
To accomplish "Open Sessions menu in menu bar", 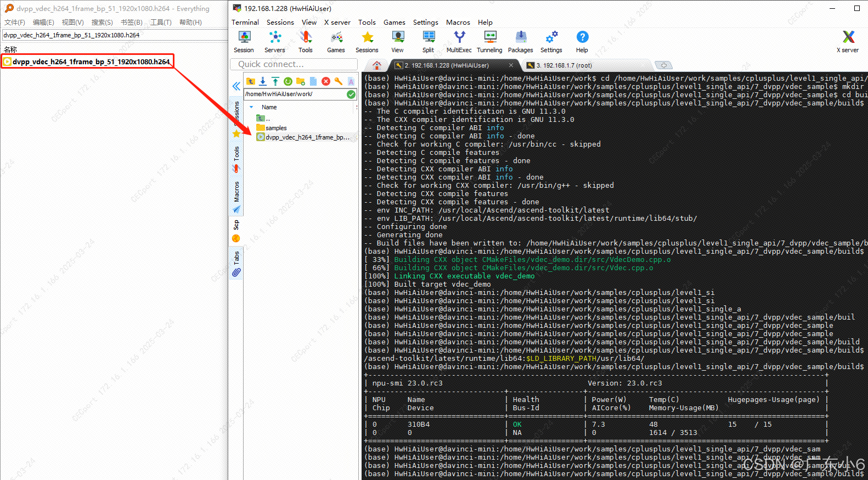I will [280, 23].
